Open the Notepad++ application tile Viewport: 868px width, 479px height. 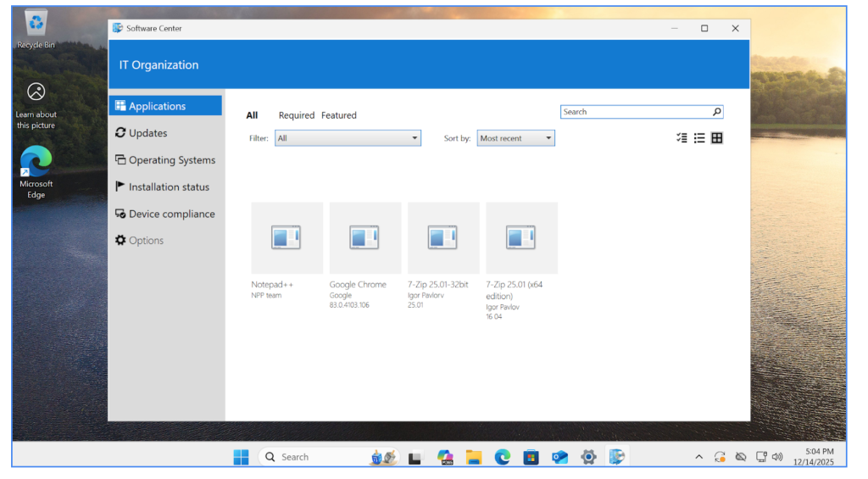coord(287,238)
